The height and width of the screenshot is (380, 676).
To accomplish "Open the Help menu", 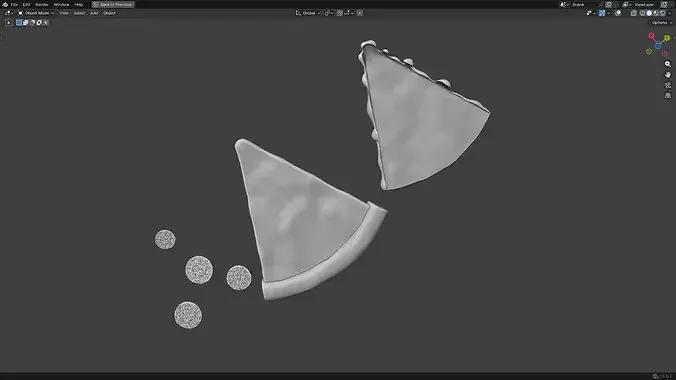I will [x=78, y=4].
